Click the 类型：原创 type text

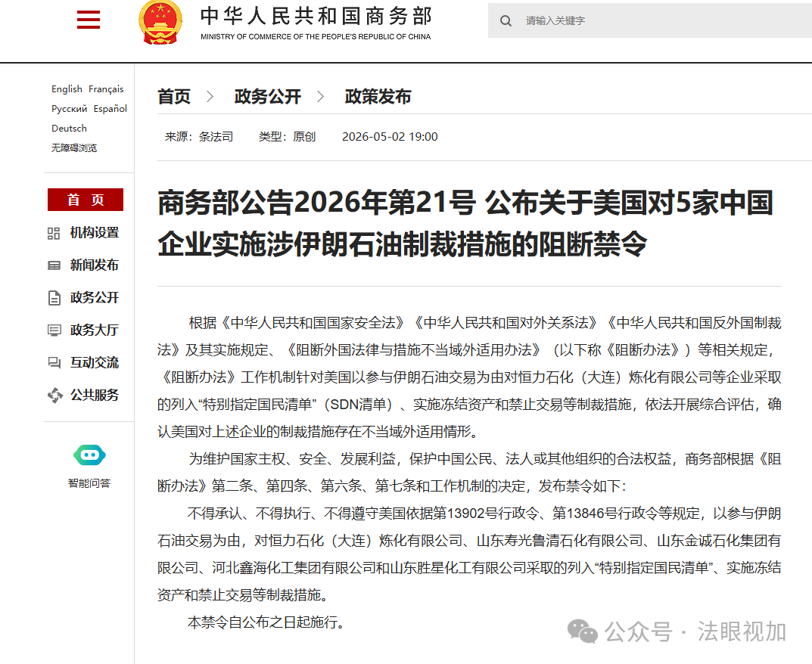(x=288, y=137)
